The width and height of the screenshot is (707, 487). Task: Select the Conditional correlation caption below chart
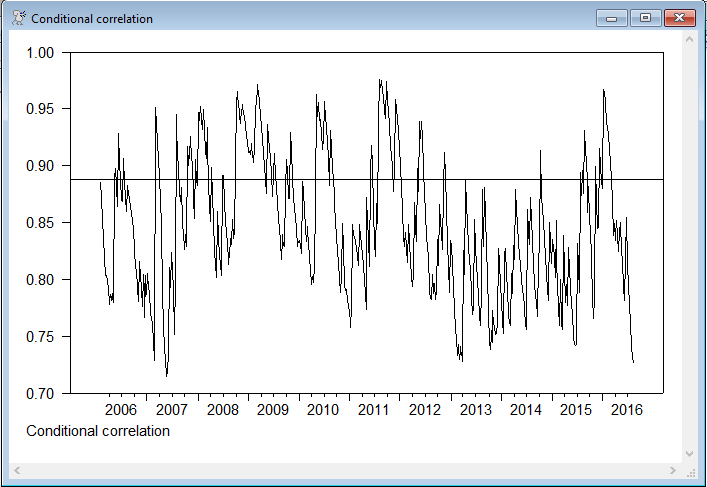pos(98,431)
